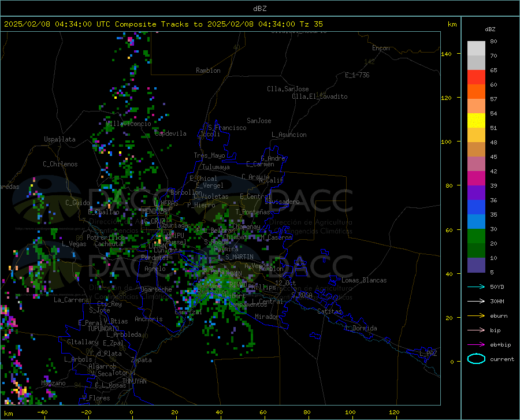Click the 'V_Flores' map label
520x420 pixels.
[x=96, y=398]
